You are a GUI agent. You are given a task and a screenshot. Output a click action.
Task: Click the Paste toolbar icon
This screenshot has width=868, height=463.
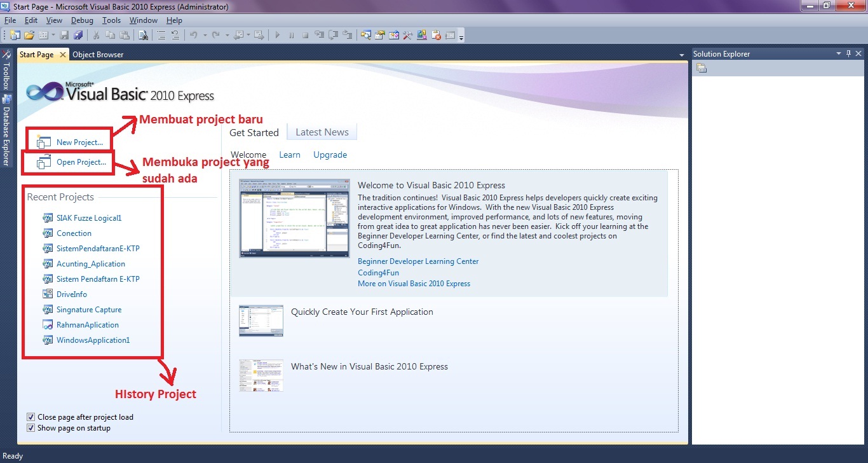[x=124, y=35]
